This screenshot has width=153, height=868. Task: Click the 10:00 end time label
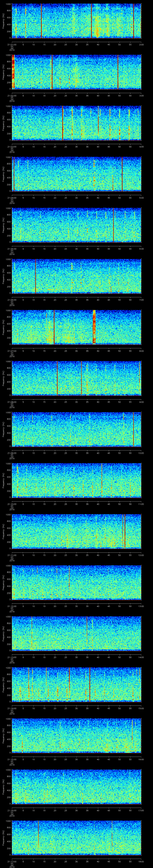[x=141, y=453]
